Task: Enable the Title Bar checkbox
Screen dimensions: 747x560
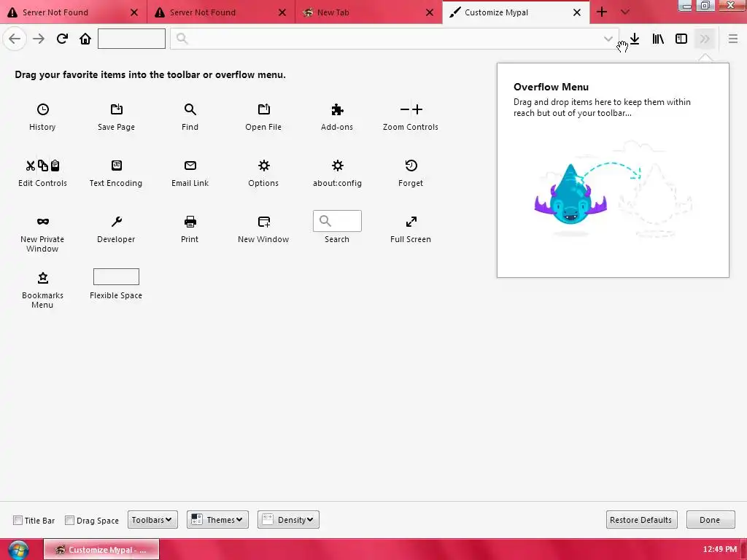Action: (18, 520)
